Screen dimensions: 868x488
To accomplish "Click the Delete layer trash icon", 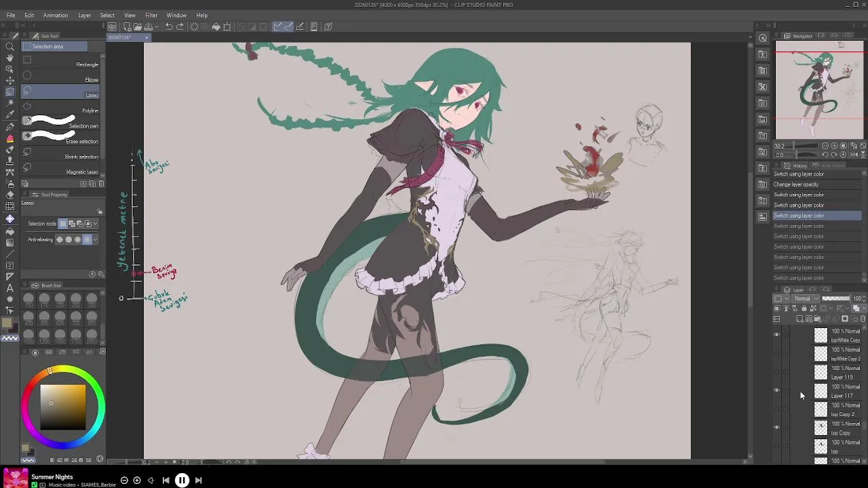I will tap(863, 319).
